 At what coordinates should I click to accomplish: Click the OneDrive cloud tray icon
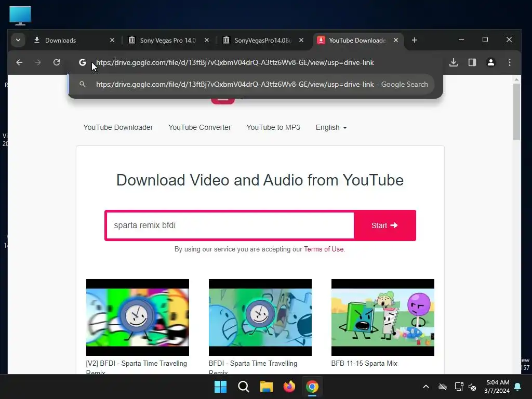pyautogui.click(x=443, y=387)
